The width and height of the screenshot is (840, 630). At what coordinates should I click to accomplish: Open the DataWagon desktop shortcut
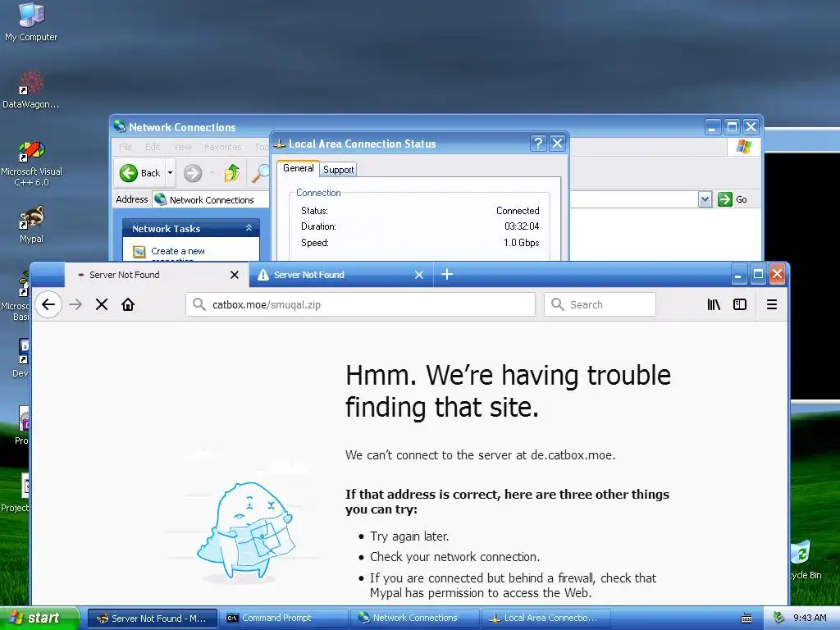(31, 89)
